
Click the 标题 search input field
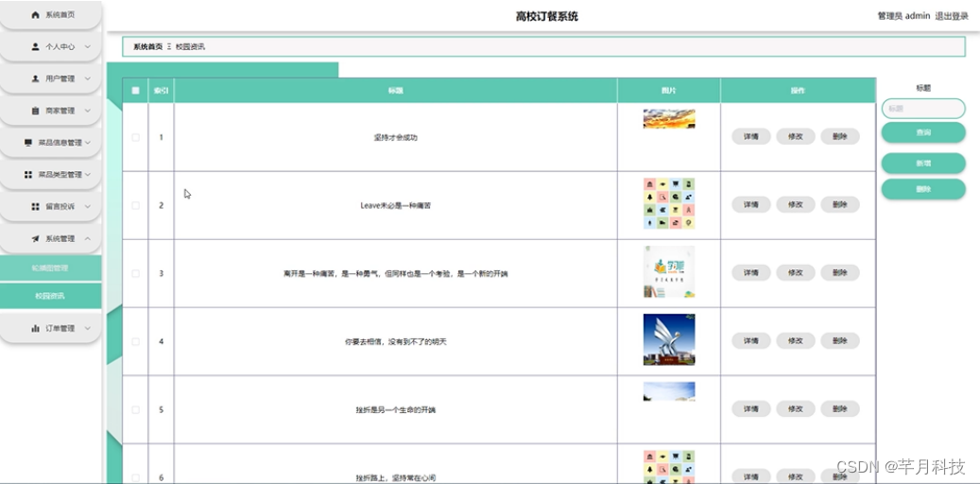point(923,109)
